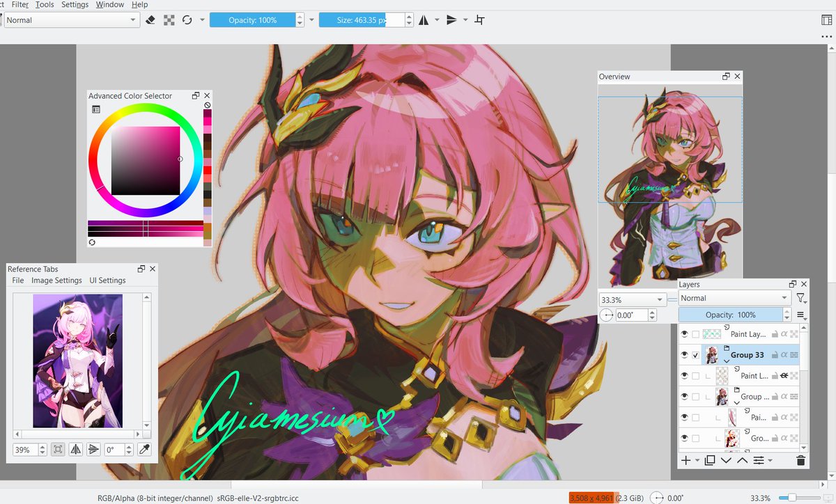This screenshot has height=504, width=836.
Task: Toggle horizontal mirror tool in toolbar
Action: tap(424, 20)
